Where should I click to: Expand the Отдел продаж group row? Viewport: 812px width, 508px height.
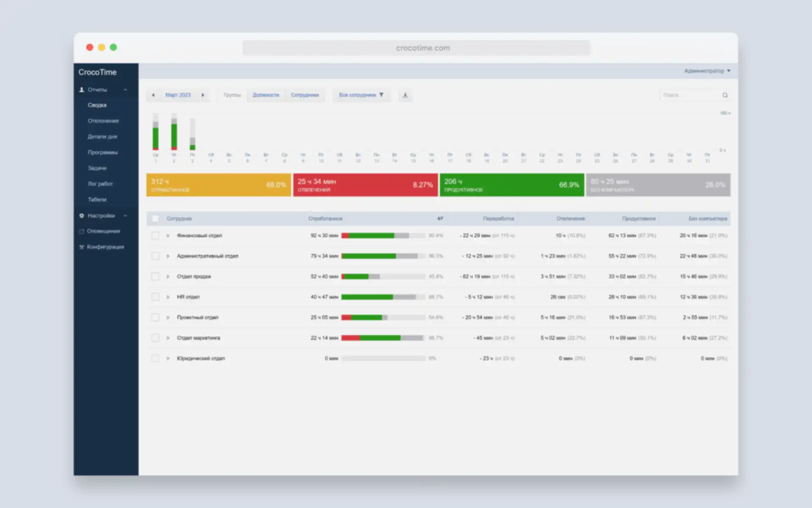click(x=168, y=276)
